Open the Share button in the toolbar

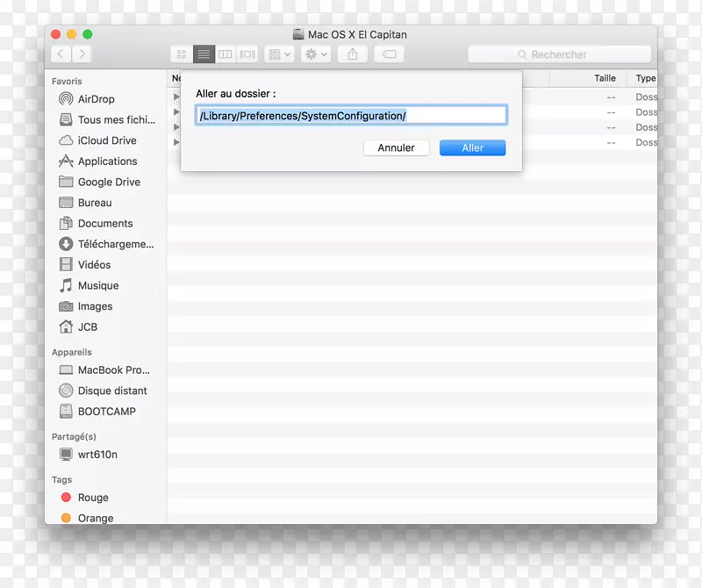pos(353,54)
